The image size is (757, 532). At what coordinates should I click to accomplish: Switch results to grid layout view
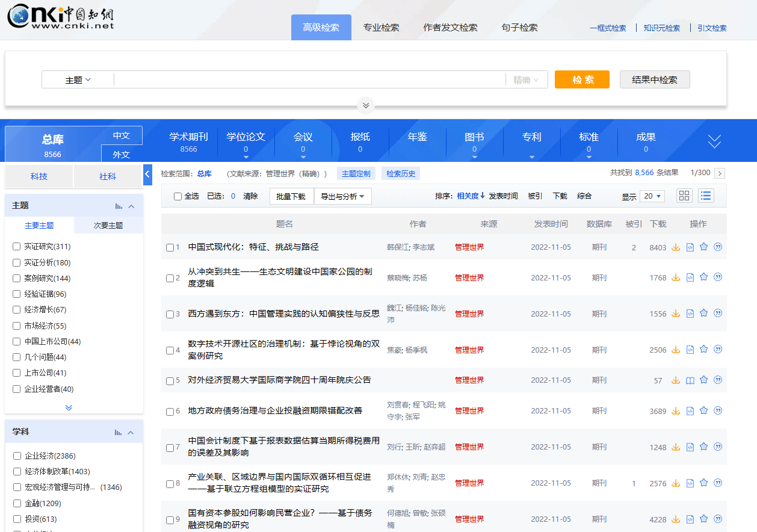tap(684, 196)
